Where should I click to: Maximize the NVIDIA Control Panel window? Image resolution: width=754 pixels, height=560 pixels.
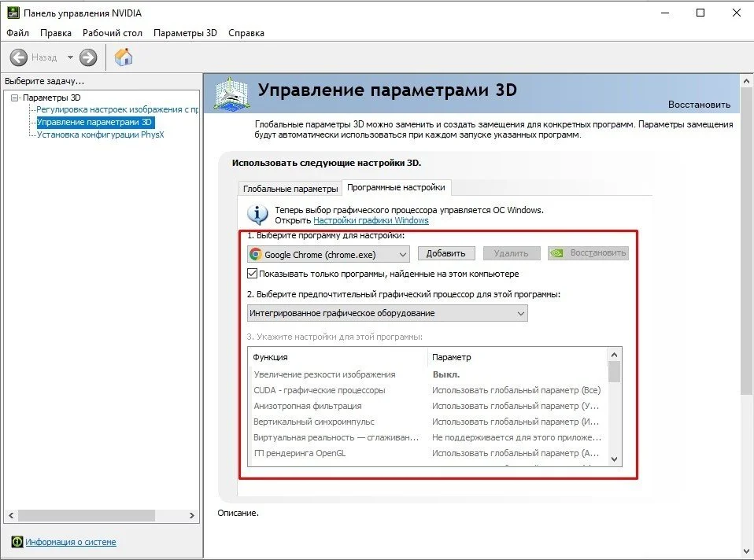700,13
